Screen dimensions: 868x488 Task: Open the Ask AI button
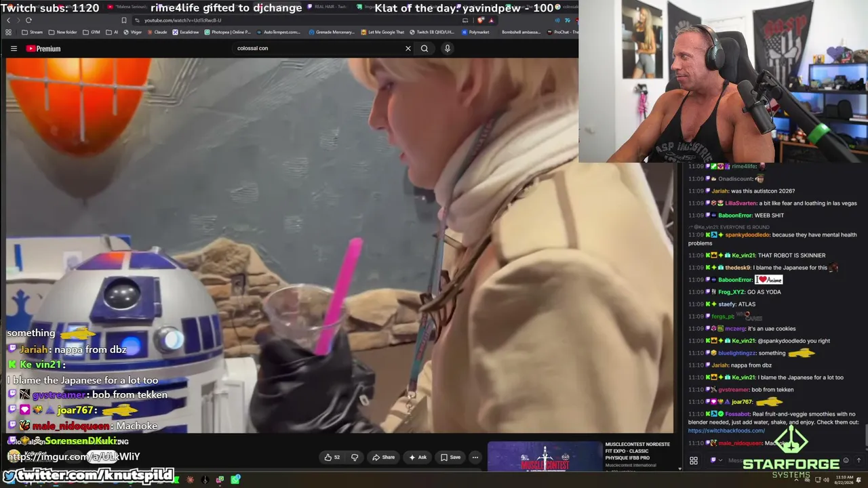pyautogui.click(x=418, y=457)
